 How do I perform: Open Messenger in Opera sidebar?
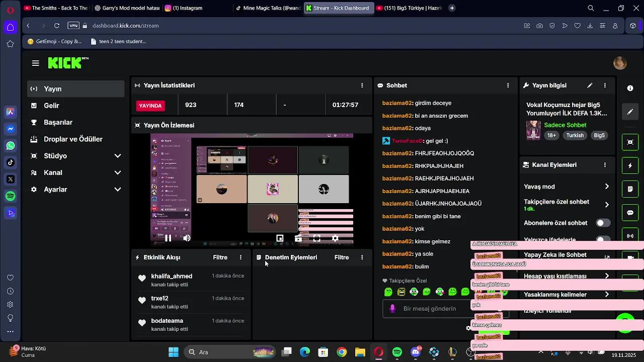(x=10, y=129)
